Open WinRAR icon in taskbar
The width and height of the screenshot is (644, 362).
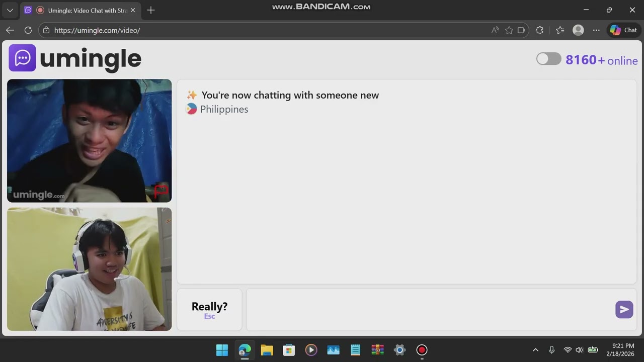377,350
